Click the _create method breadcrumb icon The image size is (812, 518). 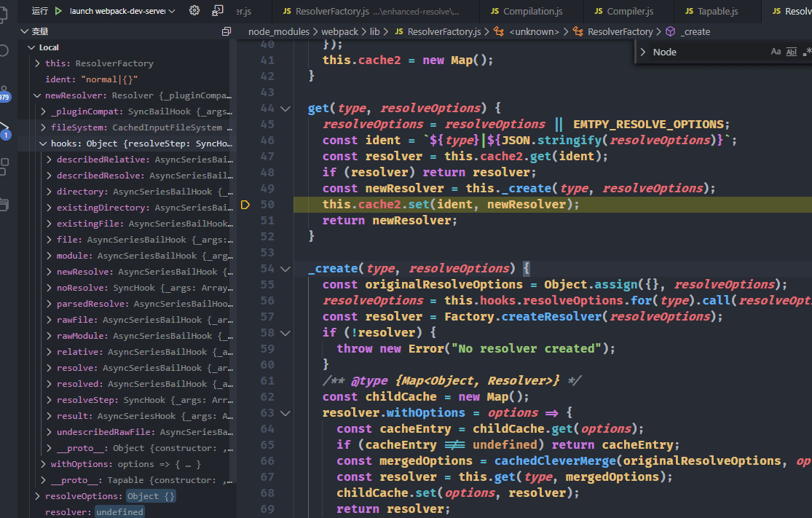(670, 32)
